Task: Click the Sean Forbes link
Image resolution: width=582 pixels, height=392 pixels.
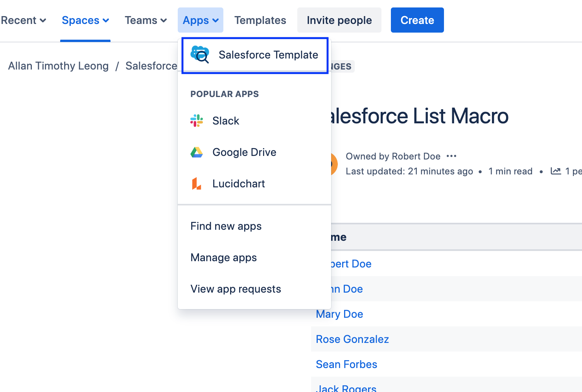Action: [346, 365]
